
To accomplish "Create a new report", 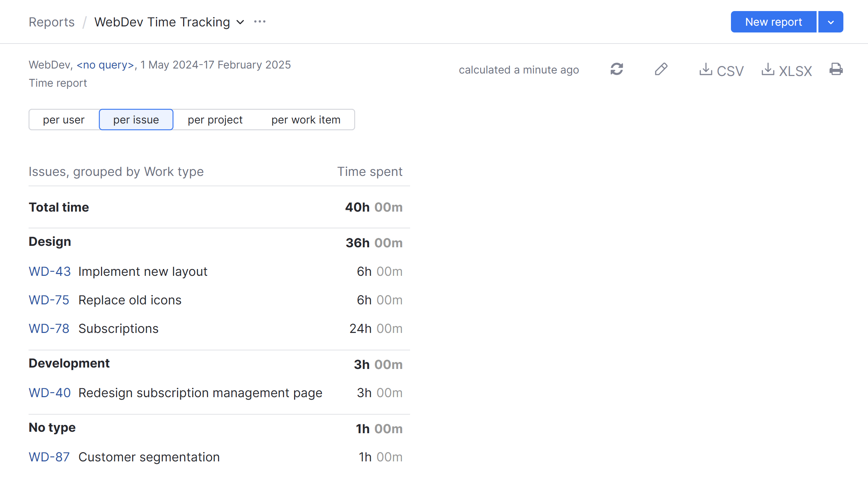I will (773, 22).
